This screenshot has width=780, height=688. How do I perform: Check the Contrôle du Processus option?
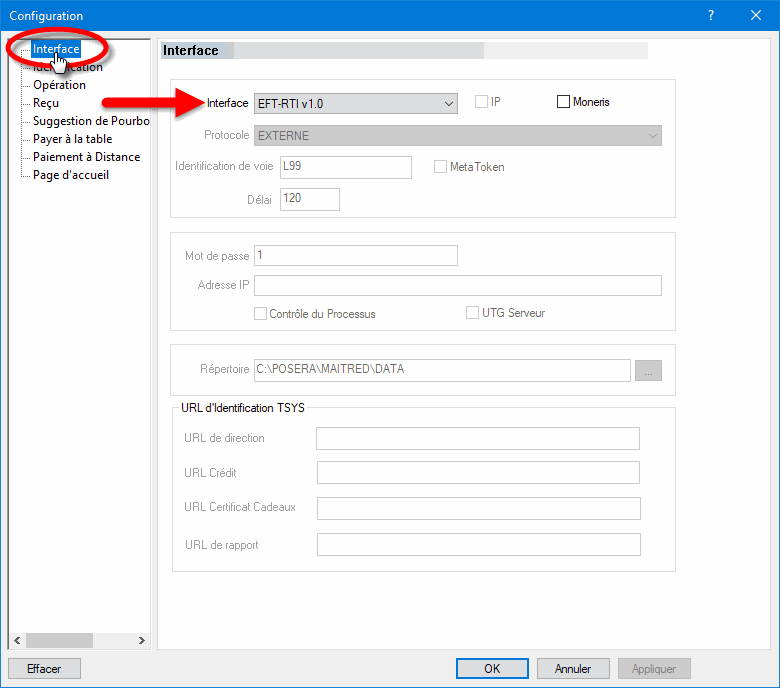pos(261,313)
